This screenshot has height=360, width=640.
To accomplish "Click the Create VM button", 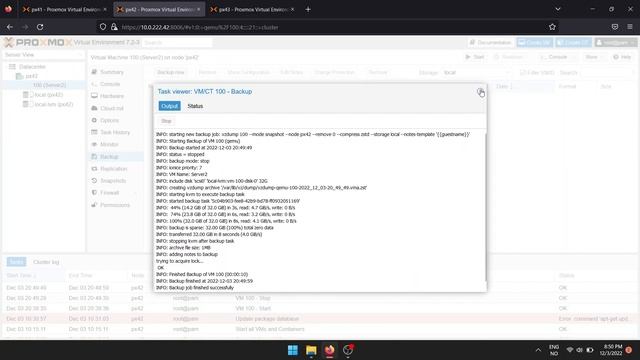I will click(x=535, y=42).
